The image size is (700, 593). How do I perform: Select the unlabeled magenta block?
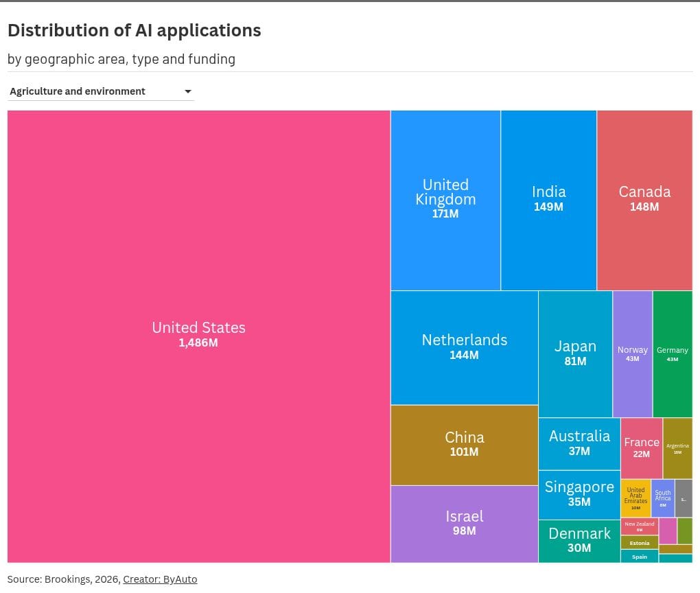click(668, 531)
